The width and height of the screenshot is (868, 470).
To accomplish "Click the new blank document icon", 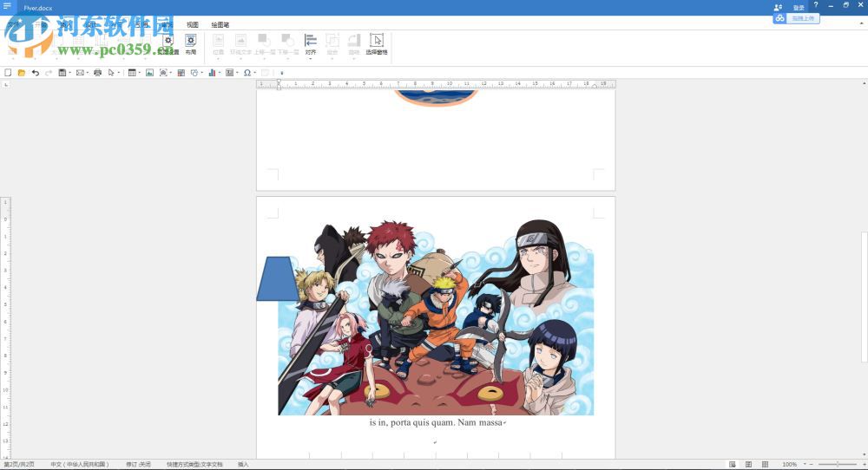I will pos(8,73).
